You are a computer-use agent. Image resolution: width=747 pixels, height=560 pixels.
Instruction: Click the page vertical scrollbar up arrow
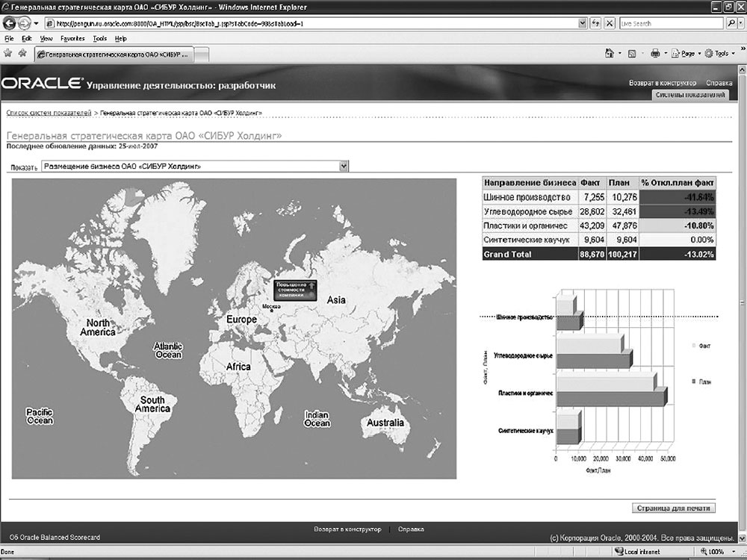pos(742,69)
